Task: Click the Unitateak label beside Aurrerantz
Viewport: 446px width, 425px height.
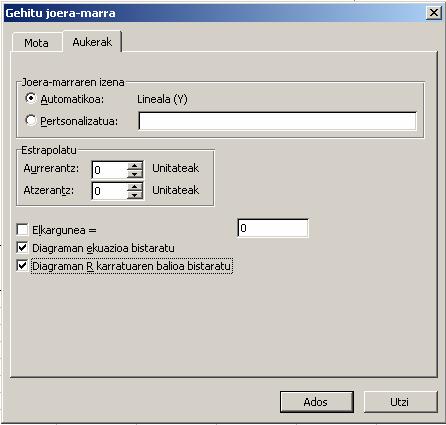Action: click(x=176, y=168)
